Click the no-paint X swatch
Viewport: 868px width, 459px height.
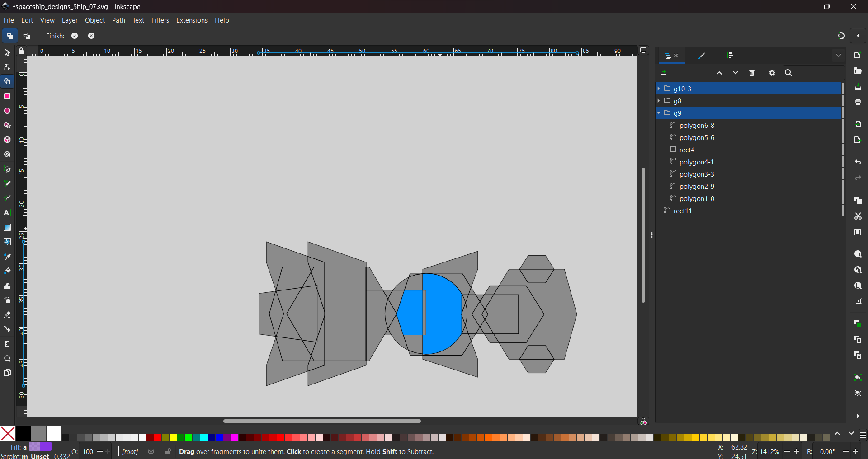point(8,434)
